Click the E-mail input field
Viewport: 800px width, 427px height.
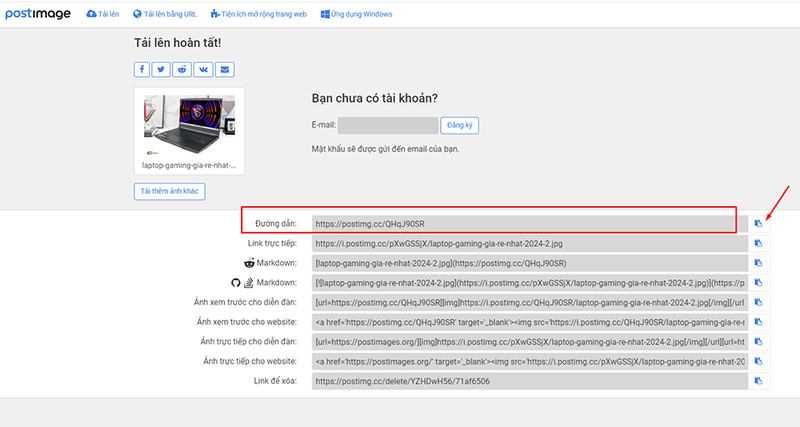pyautogui.click(x=388, y=126)
